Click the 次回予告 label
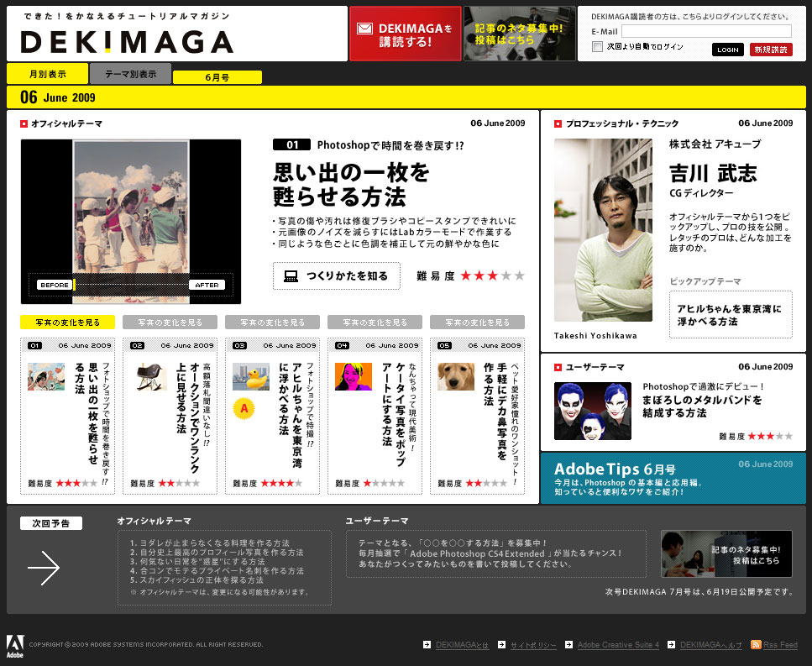 pyautogui.click(x=50, y=523)
